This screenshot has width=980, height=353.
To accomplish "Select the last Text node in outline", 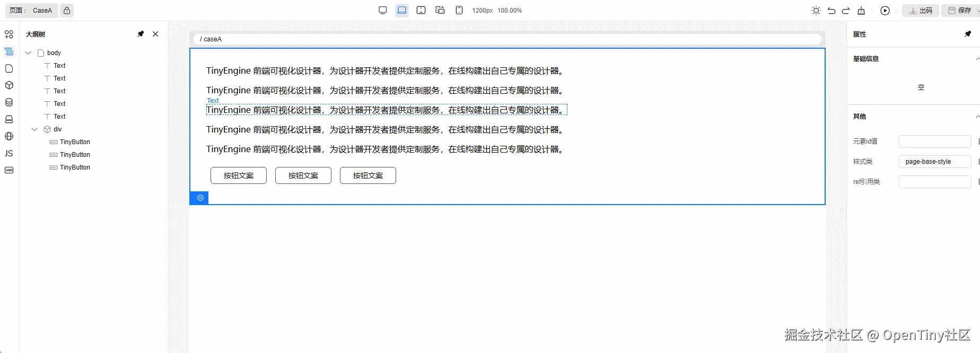I will click(x=59, y=117).
